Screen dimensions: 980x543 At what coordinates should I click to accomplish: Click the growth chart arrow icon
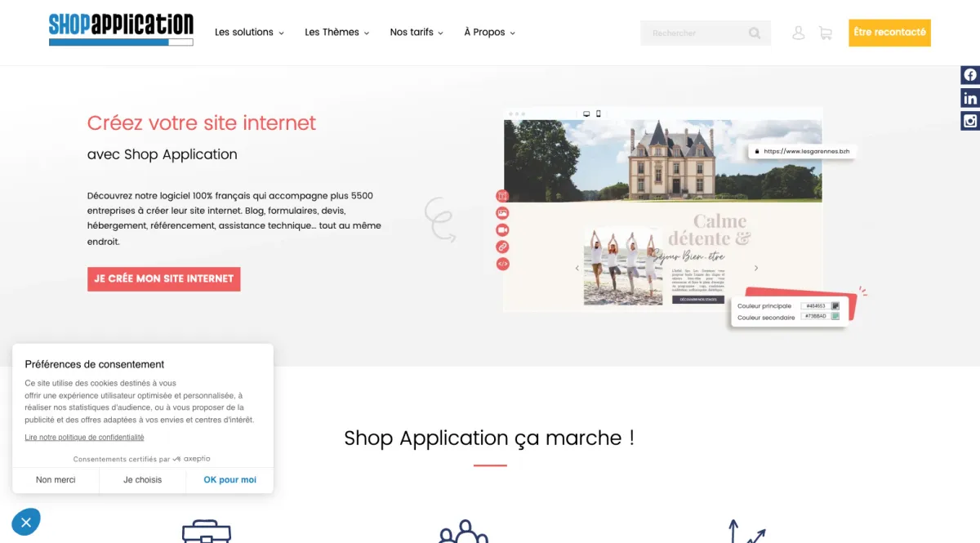click(746, 532)
